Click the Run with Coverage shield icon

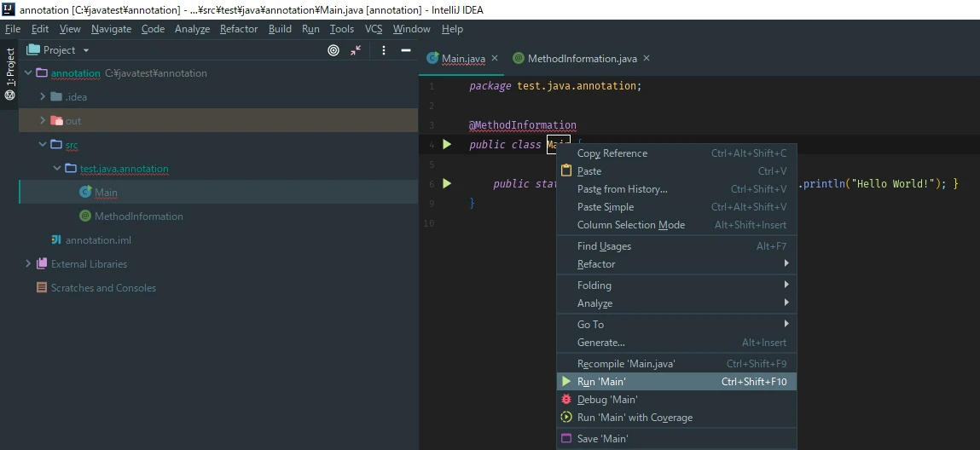pos(566,418)
